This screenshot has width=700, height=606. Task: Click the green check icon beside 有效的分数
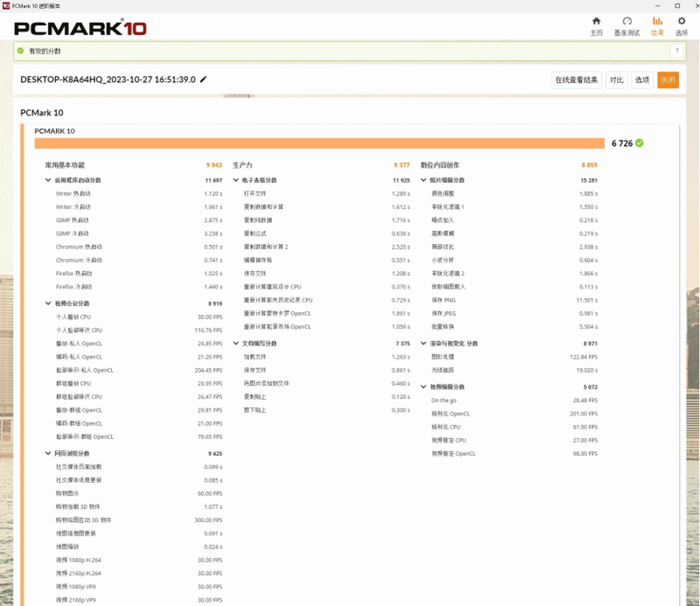(x=21, y=51)
